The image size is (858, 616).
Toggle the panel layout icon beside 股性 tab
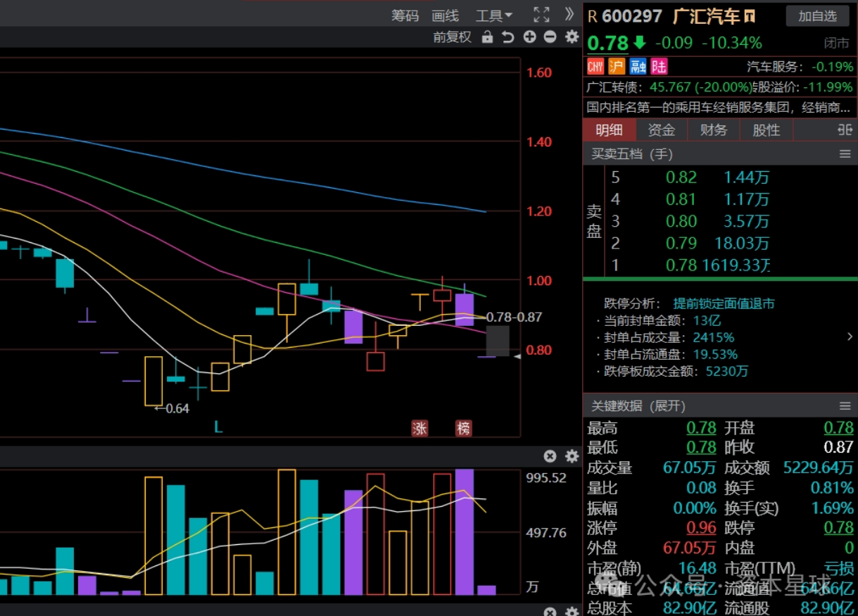pyautogui.click(x=845, y=130)
